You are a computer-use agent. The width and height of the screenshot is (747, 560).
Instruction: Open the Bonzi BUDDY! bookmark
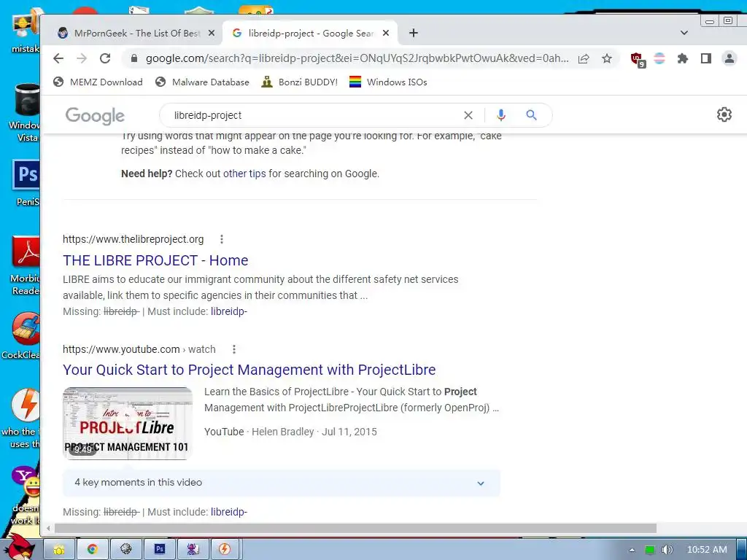pyautogui.click(x=300, y=82)
